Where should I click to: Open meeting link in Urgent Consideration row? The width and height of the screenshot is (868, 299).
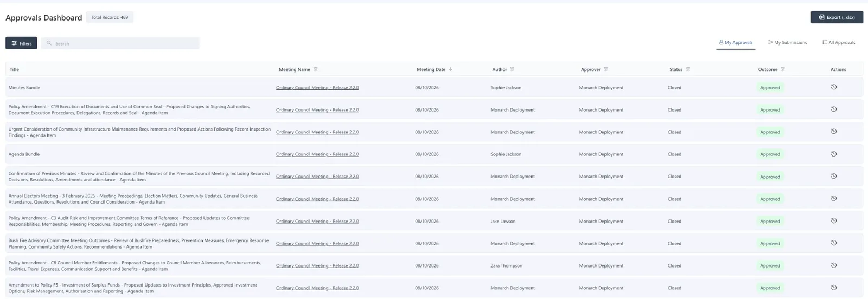pyautogui.click(x=317, y=132)
